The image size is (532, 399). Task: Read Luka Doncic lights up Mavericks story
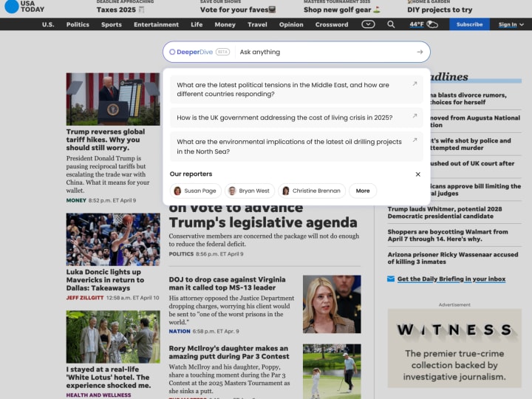[x=105, y=280]
